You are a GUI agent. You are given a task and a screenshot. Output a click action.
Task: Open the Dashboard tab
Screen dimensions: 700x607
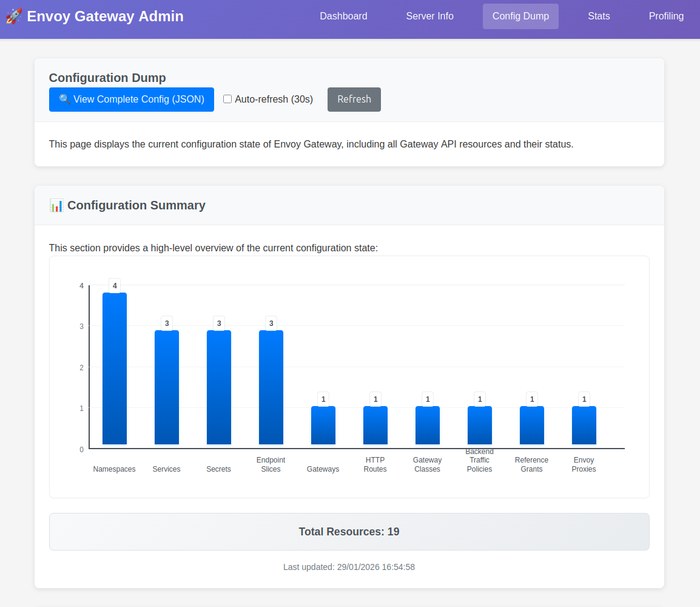click(343, 16)
